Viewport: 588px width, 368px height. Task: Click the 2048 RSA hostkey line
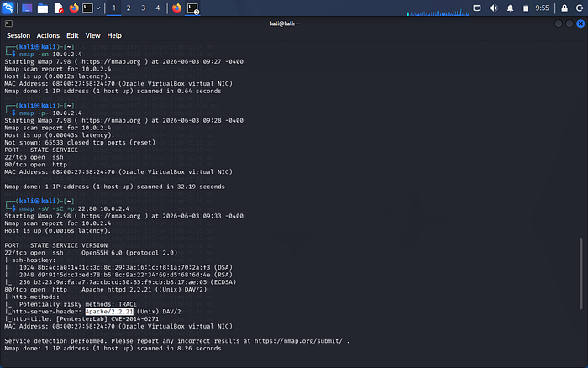click(126, 275)
